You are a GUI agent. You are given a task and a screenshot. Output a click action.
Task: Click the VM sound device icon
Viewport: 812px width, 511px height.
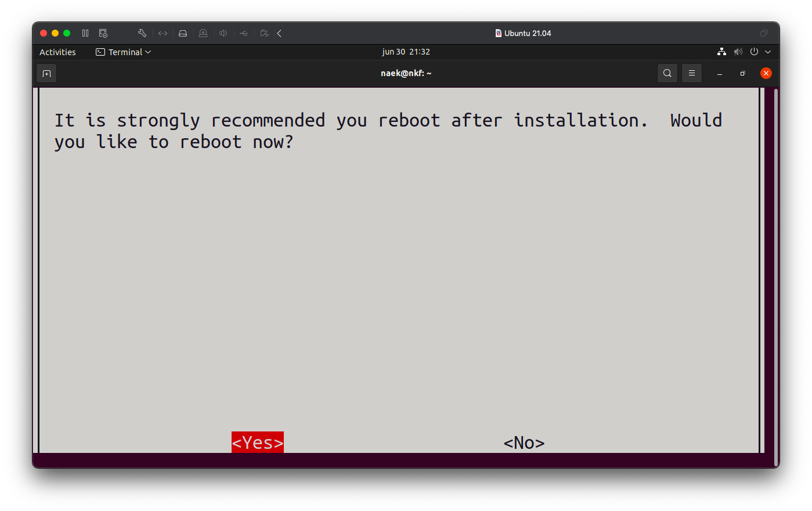pyautogui.click(x=223, y=33)
